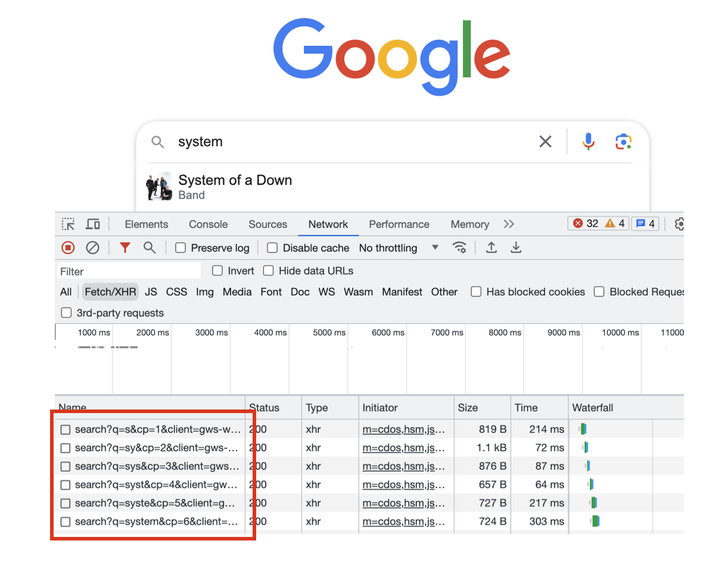728x575 pixels.
Task: Filter requests by Doc
Action: click(x=301, y=292)
